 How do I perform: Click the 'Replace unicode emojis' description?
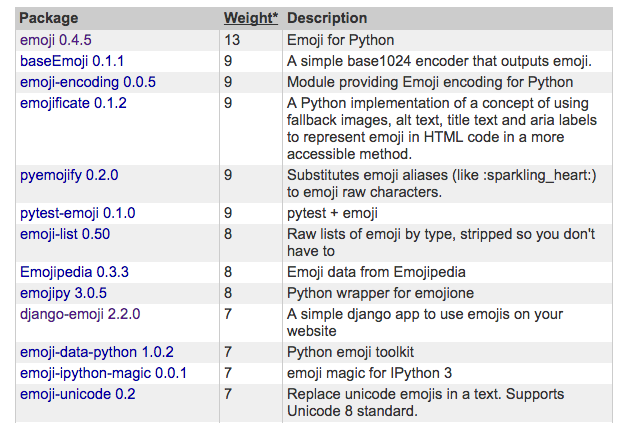pos(425,402)
